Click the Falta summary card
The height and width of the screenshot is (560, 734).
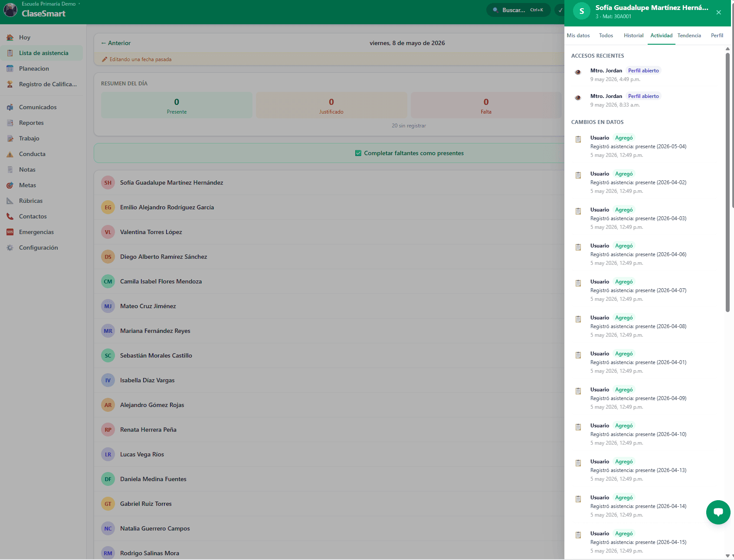tap(486, 105)
